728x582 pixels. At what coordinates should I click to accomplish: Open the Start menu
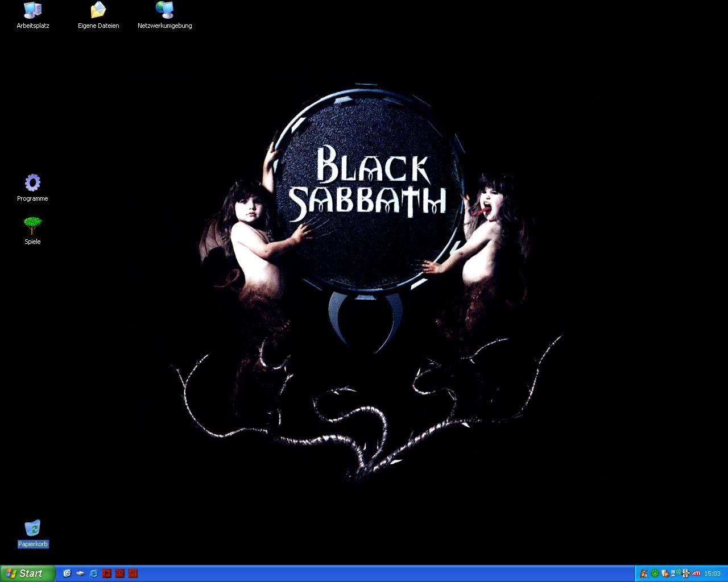28,573
